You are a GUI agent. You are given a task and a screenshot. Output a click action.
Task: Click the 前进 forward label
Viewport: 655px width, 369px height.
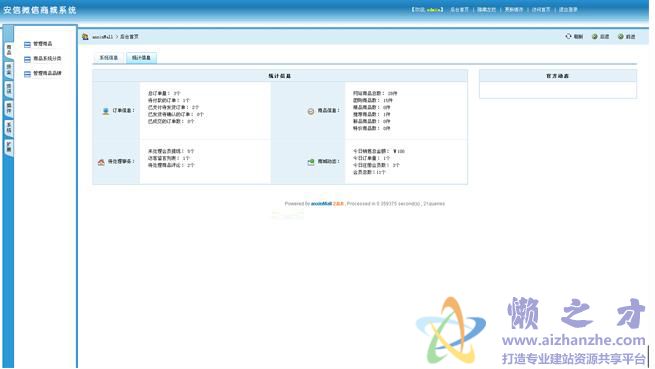(630, 37)
